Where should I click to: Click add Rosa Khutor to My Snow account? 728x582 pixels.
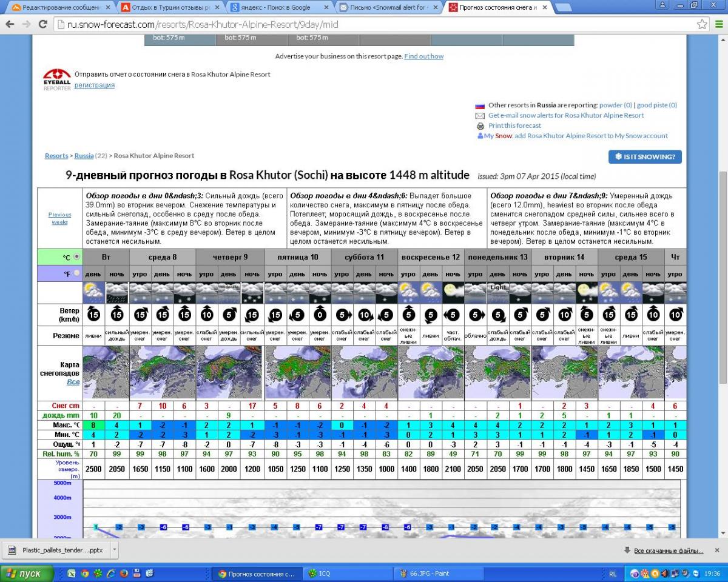(591, 136)
